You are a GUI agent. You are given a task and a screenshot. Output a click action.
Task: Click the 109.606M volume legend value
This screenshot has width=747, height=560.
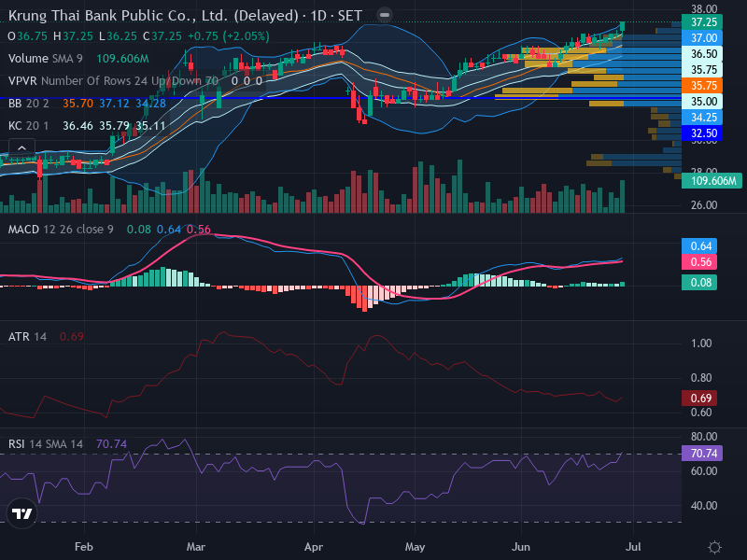[x=122, y=59]
